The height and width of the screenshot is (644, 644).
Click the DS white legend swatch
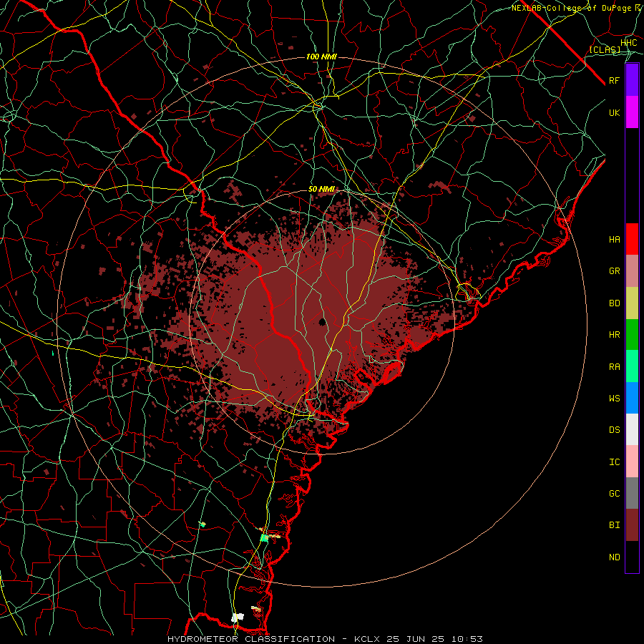(x=632, y=429)
